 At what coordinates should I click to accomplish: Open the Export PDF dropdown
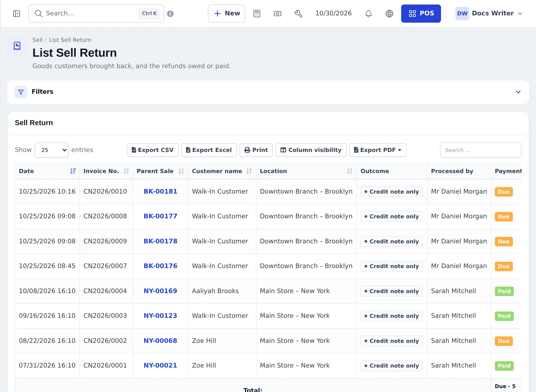coord(378,150)
